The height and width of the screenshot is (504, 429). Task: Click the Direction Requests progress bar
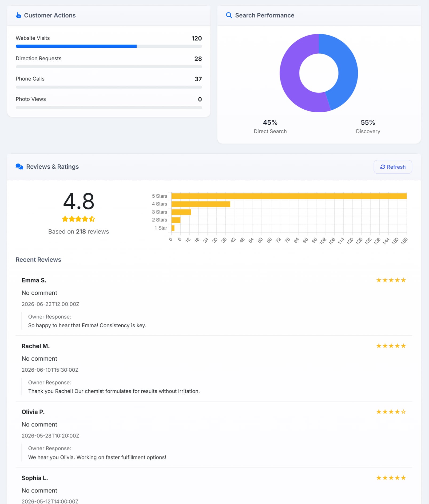(109, 67)
